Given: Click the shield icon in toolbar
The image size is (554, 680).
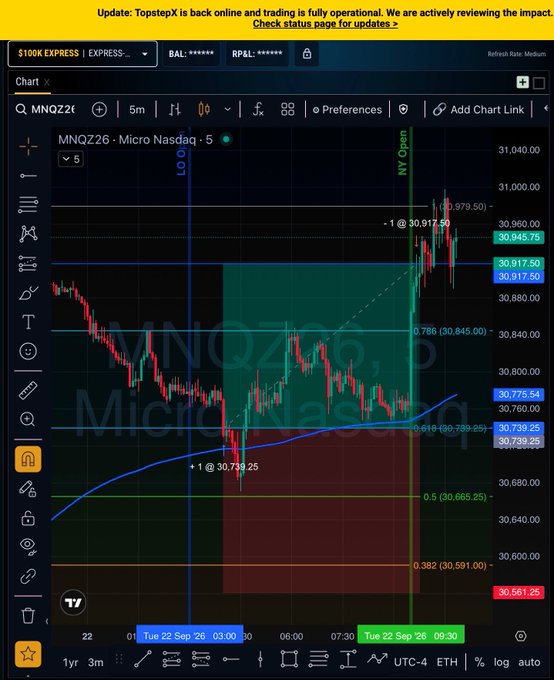Looking at the screenshot, I should coord(403,110).
